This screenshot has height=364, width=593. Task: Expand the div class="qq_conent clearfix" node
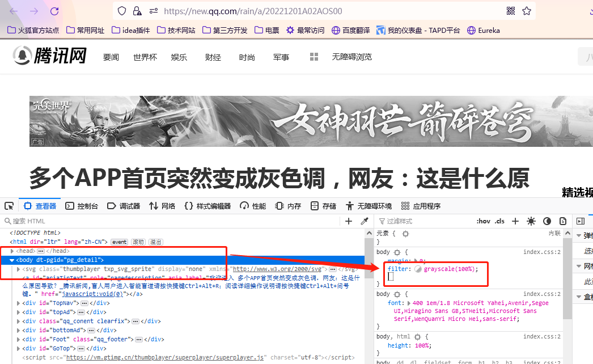[18, 321]
